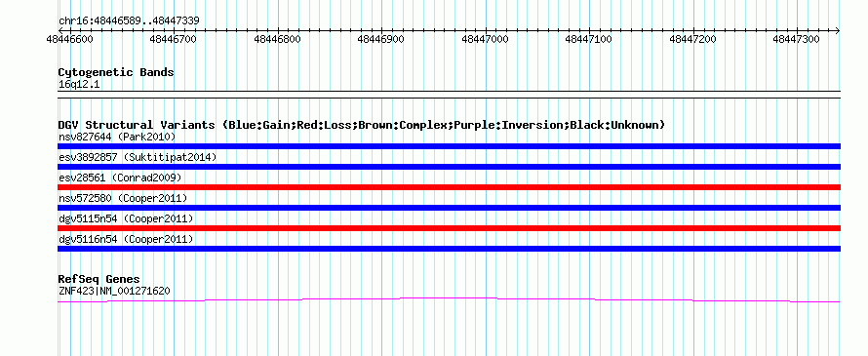Click the blue gain bar for dgv5116n54

449,249
